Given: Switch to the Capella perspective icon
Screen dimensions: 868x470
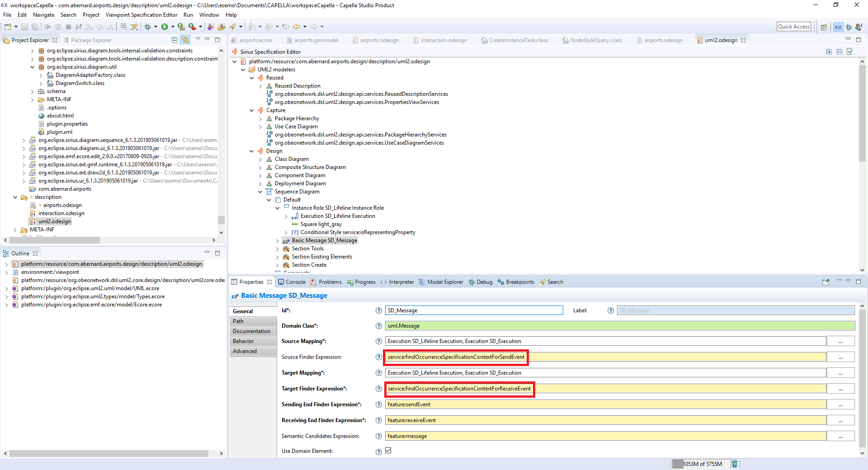Looking at the screenshot, I should tap(838, 27).
